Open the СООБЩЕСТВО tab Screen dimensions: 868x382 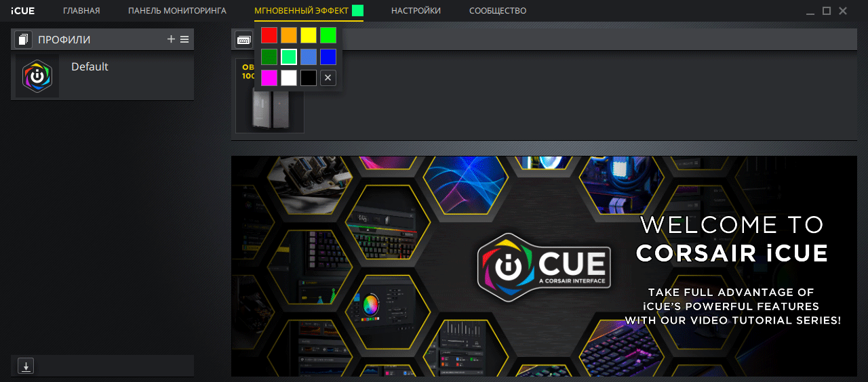click(x=498, y=11)
